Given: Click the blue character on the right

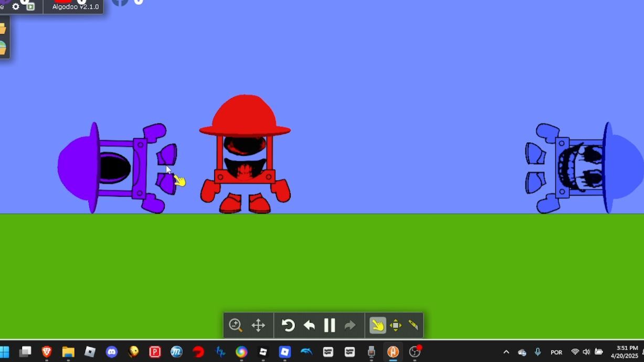Looking at the screenshot, I should click(x=583, y=168).
